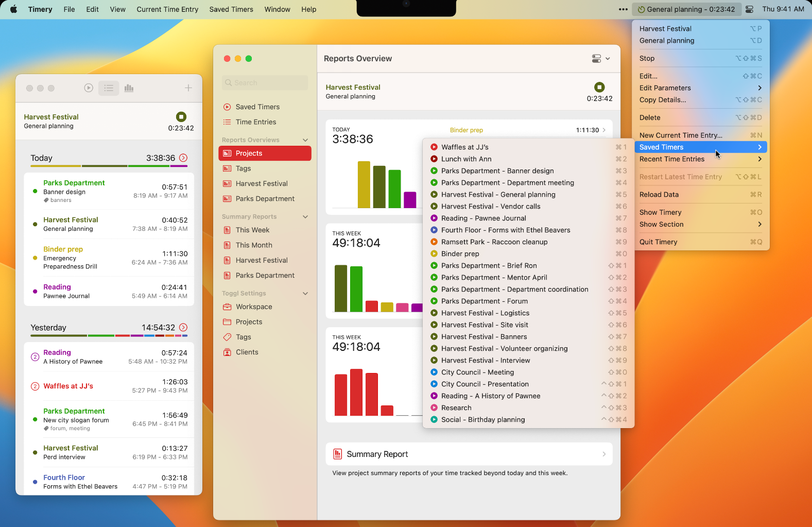Start Social - Birthday planning saved timer
The width and height of the screenshot is (812, 527).
[528, 419]
